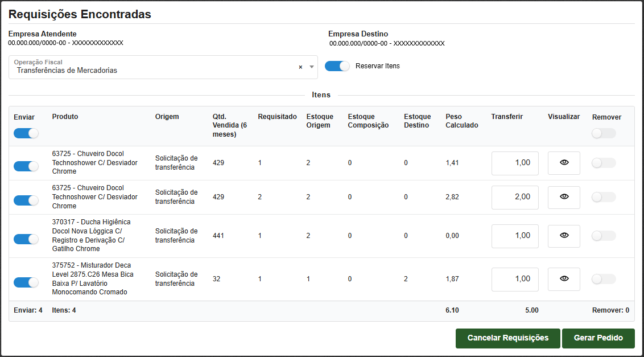This screenshot has height=357, width=644.
Task: Enable Remover for the first Chuveiro Docol row
Action: [604, 163]
